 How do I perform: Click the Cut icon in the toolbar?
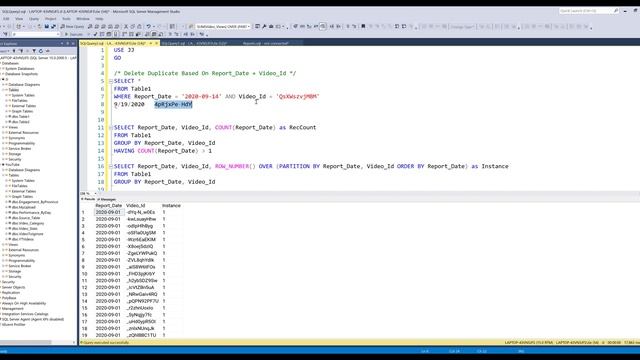click(126, 27)
